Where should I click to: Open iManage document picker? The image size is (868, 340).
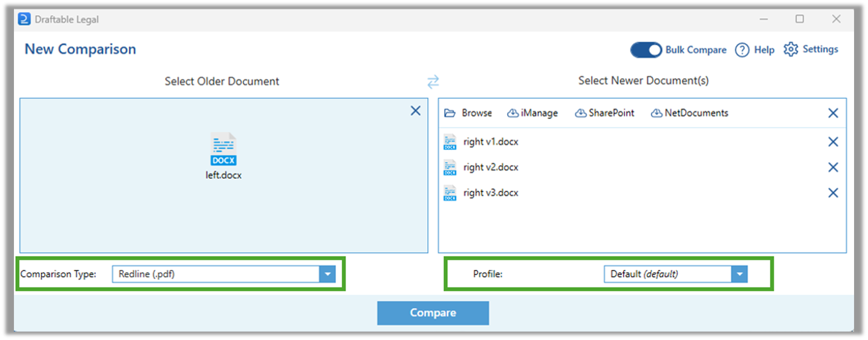[532, 113]
